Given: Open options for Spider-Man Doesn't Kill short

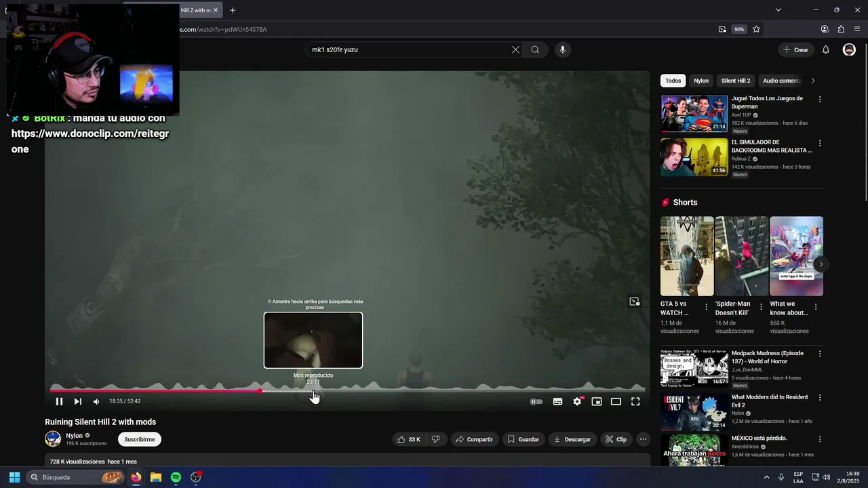Looking at the screenshot, I should pos(761,307).
